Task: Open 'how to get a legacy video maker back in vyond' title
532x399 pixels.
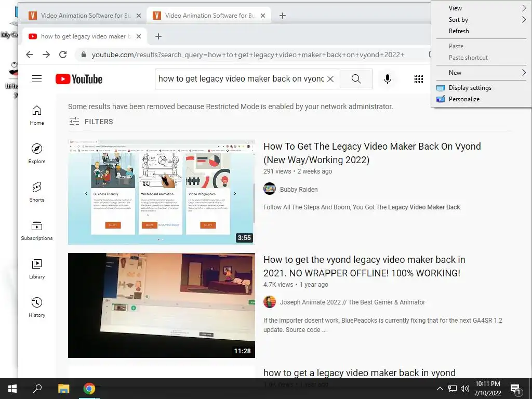Action: (x=360, y=373)
